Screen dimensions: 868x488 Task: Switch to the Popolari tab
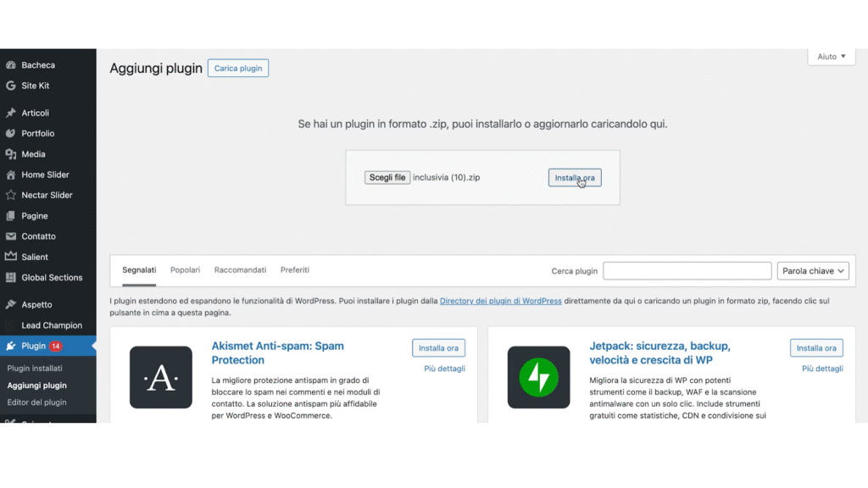[185, 270]
